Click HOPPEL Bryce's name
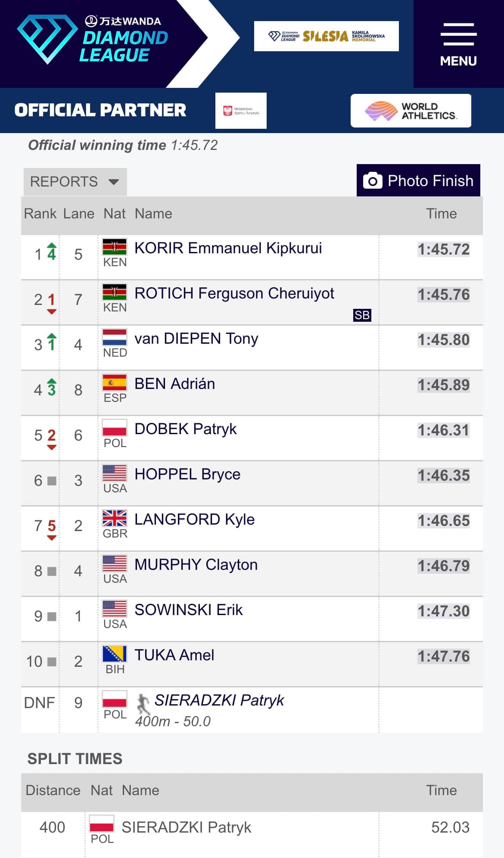Screen dimensions: 504x858 (187, 474)
